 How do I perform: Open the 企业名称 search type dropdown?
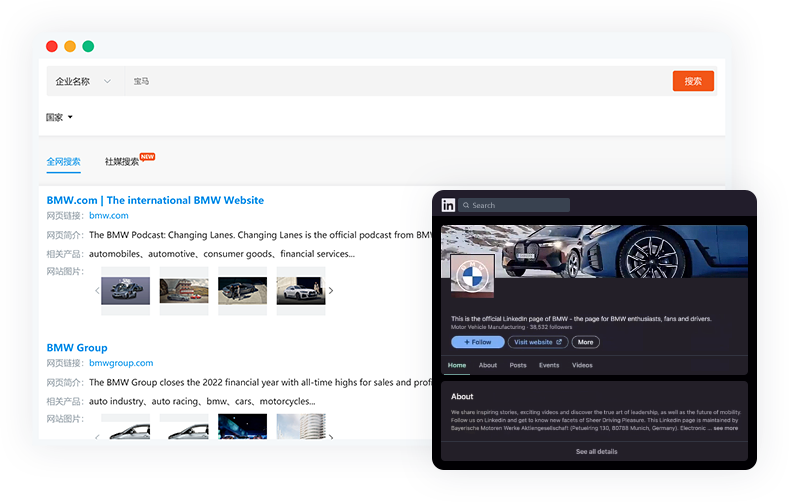(83, 81)
